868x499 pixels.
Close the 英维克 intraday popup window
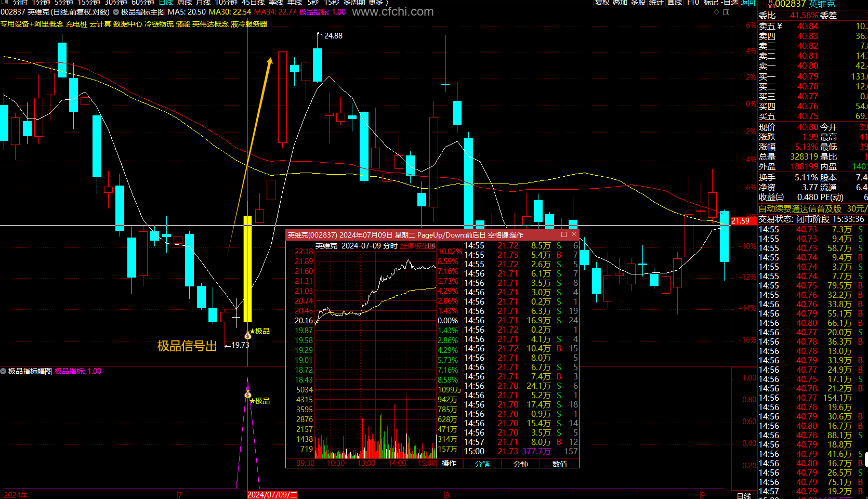pyautogui.click(x=574, y=235)
